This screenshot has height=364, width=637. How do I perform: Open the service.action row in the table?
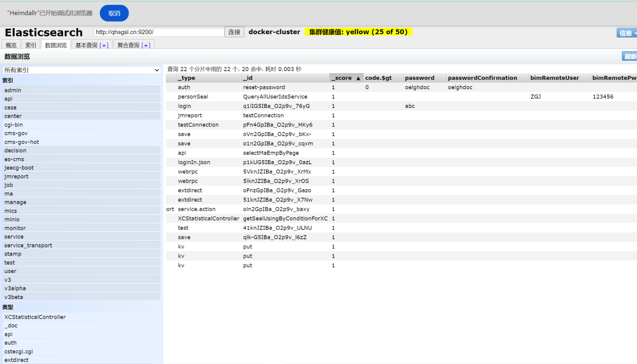[401, 209]
